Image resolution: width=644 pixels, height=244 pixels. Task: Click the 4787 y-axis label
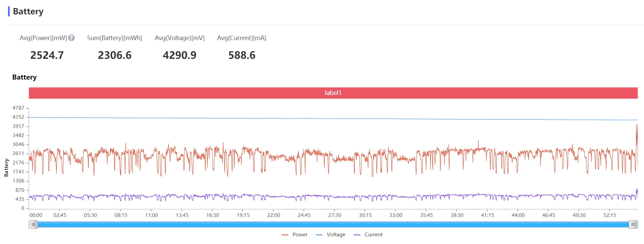click(18, 108)
